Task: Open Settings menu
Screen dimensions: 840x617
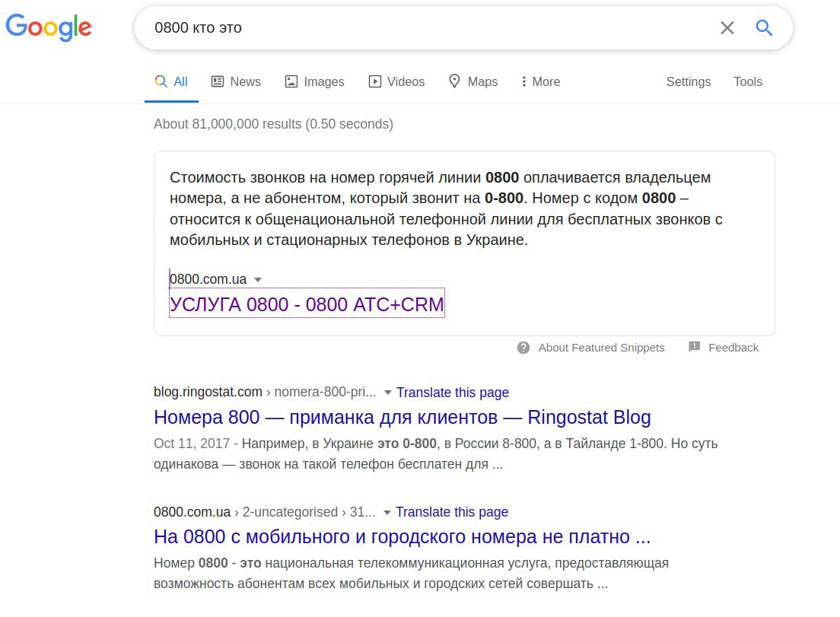Action: click(x=689, y=82)
